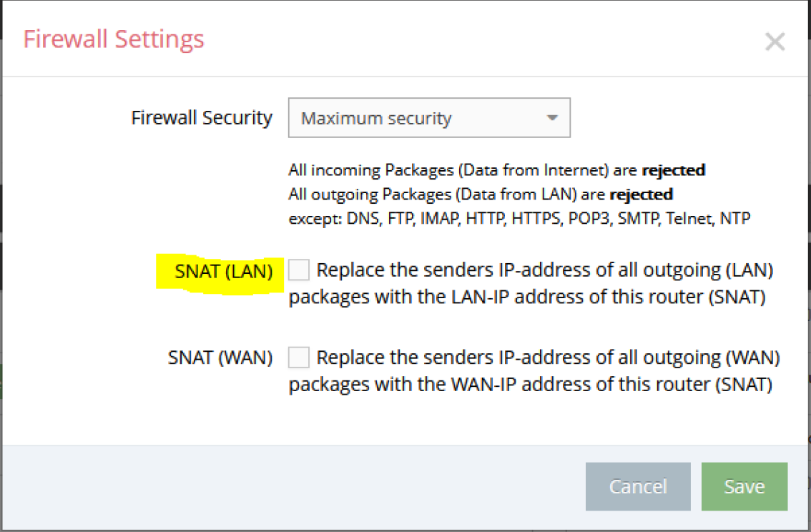
Task: Click the 'All incoming Packages' info line
Action: click(496, 170)
